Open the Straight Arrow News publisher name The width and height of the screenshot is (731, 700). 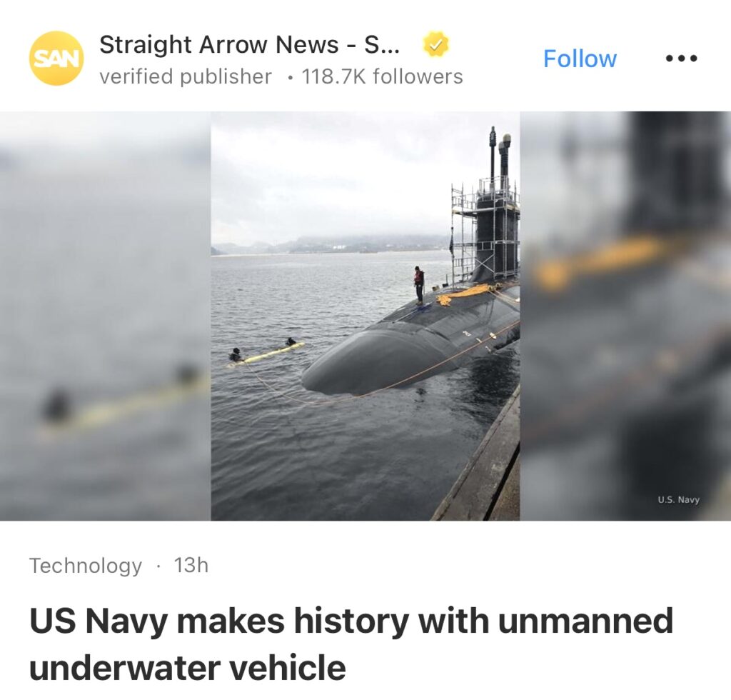tap(249, 45)
